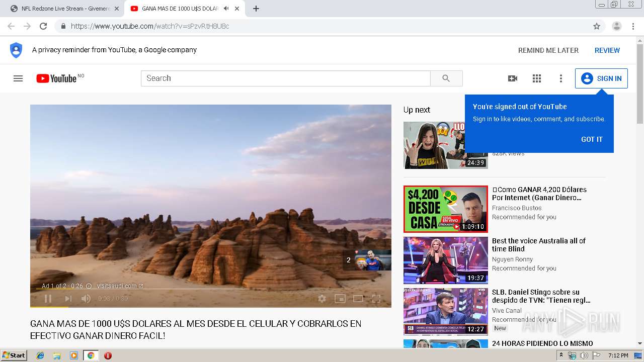Open the red Opera taskbar icon
644x362 pixels.
tap(108, 355)
